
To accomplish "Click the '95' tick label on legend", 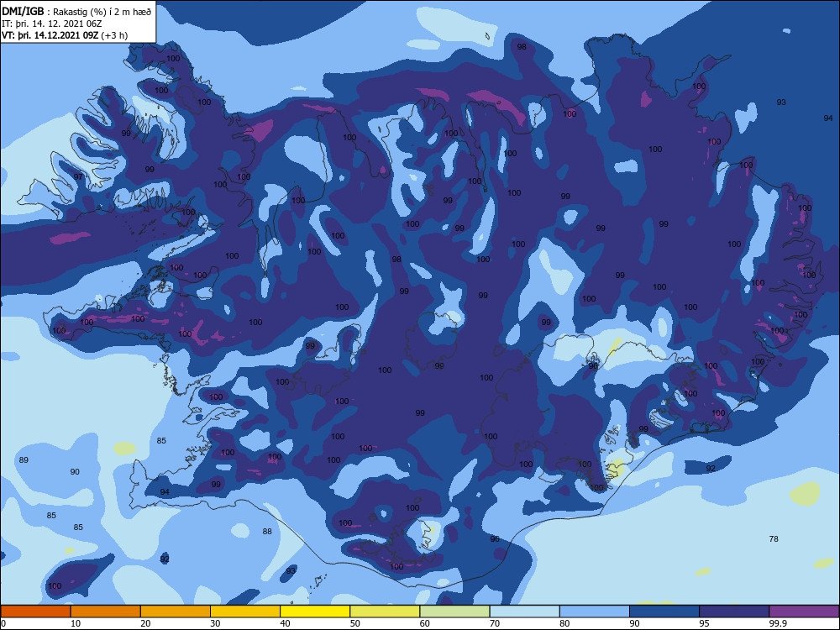I will 704,623.
